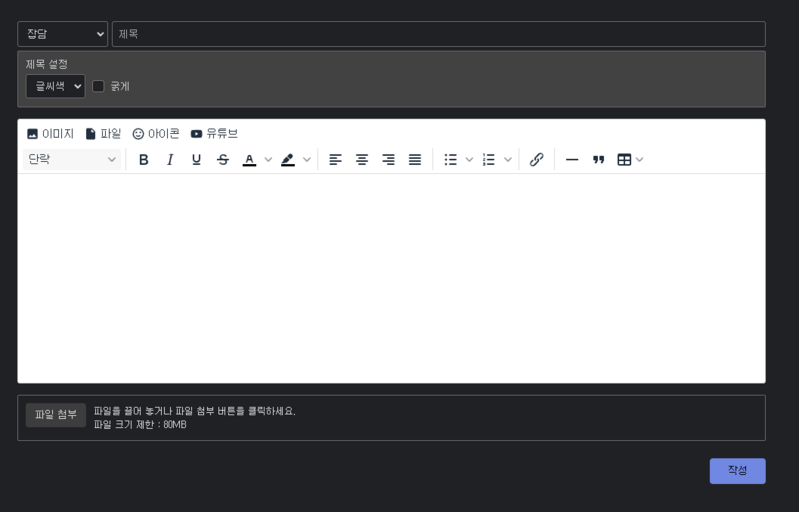The image size is (800, 512).
Task: Align text left
Action: coord(335,160)
